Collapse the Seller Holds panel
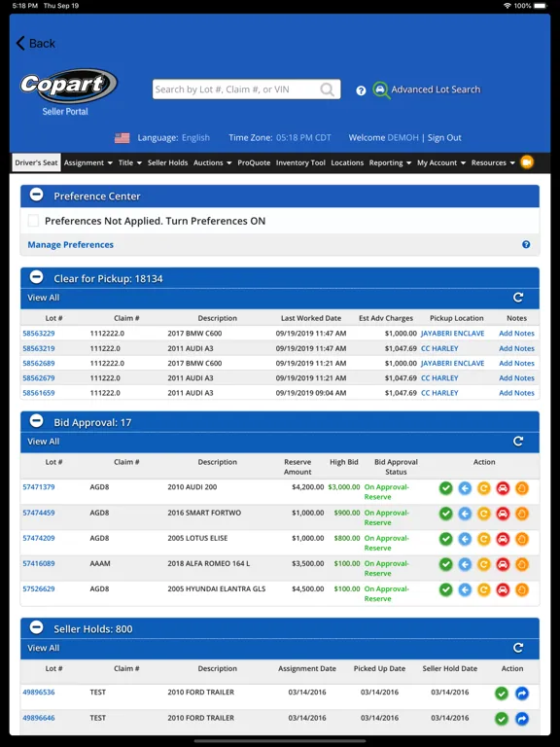Viewport: 560px width, 747px height. (37, 627)
